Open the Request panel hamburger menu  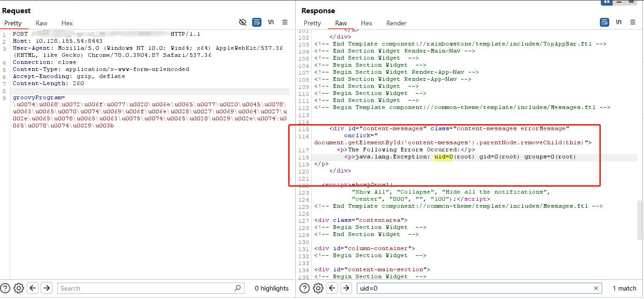click(285, 22)
